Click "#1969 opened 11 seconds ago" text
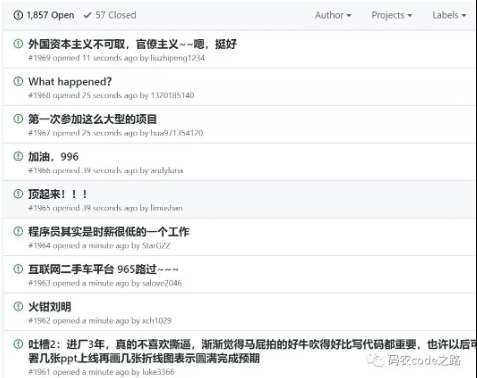This screenshot has width=477, height=378. [x=83, y=58]
